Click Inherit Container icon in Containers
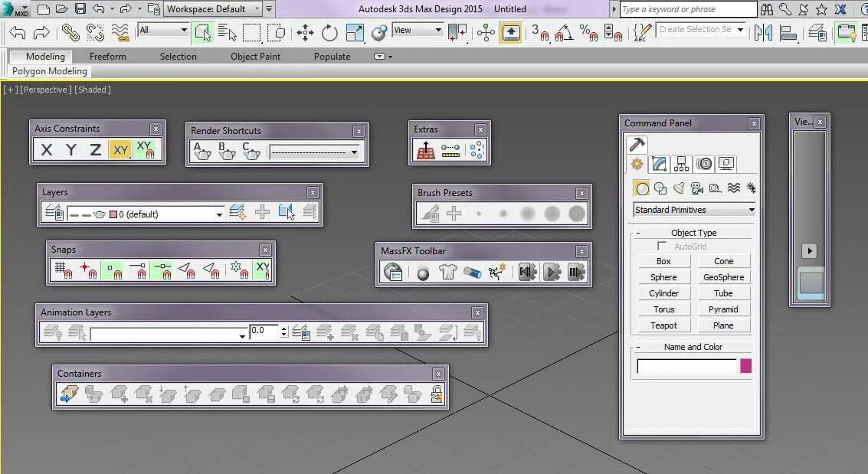Image resolution: width=868 pixels, height=474 pixels. (69, 394)
